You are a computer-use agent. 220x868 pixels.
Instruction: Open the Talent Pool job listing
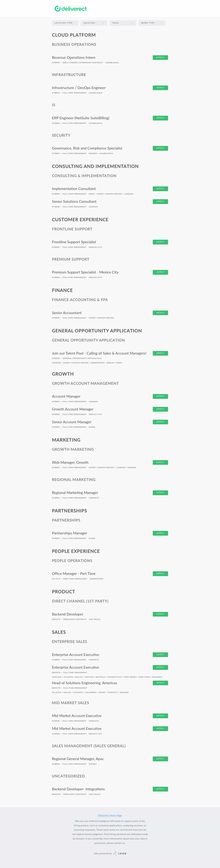[99, 353]
